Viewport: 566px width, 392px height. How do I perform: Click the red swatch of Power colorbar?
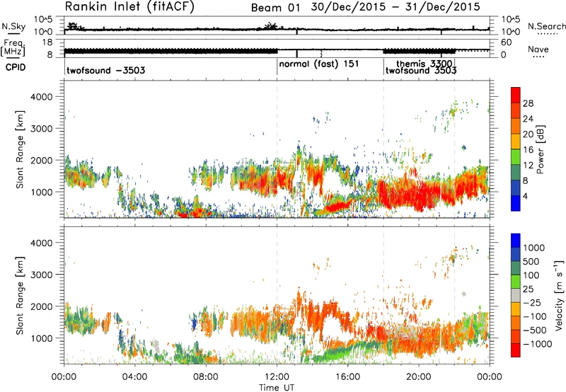click(516, 95)
